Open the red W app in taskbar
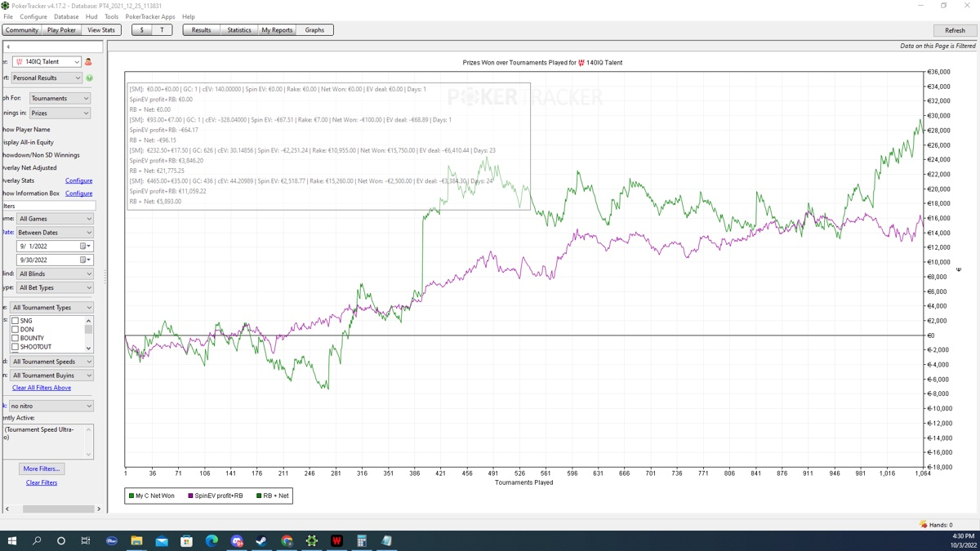This screenshot has height=551, width=980. [x=336, y=540]
